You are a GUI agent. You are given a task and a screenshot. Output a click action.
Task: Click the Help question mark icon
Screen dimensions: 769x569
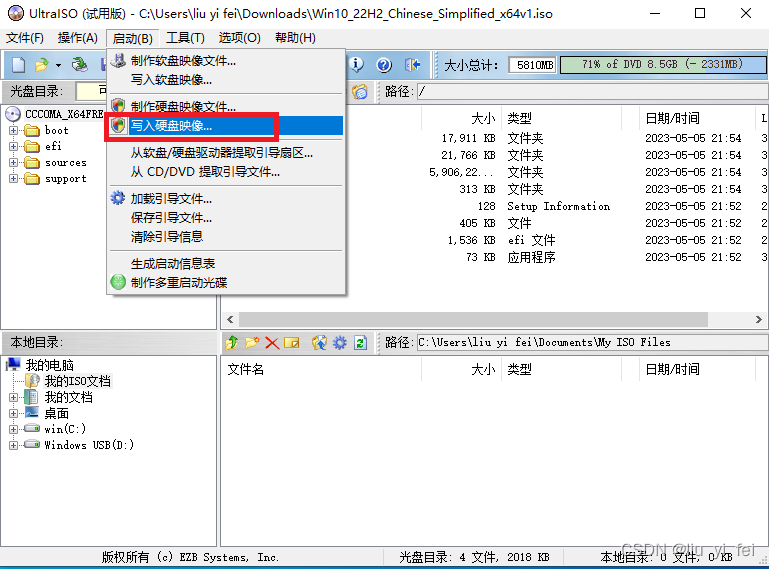384,65
